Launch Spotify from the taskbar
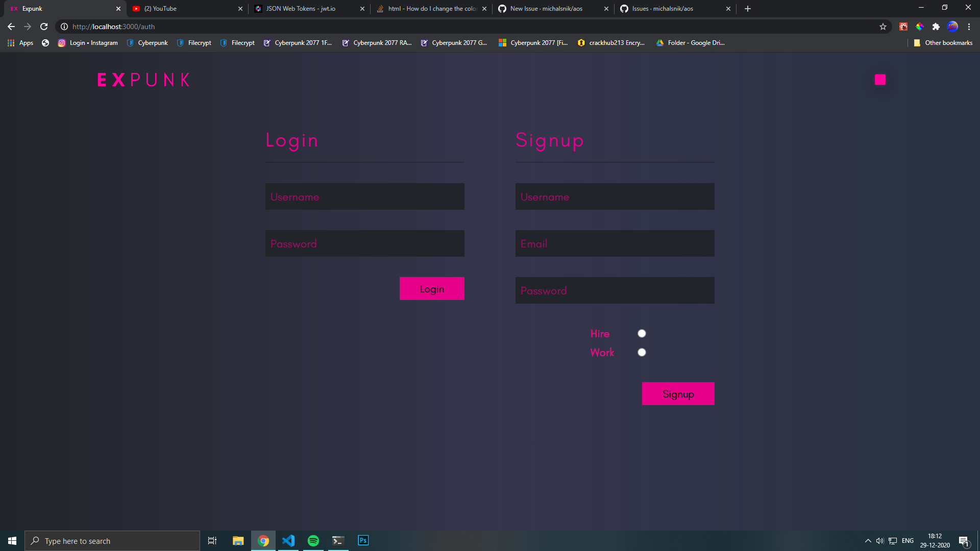Viewport: 980px width, 551px height. pyautogui.click(x=313, y=540)
